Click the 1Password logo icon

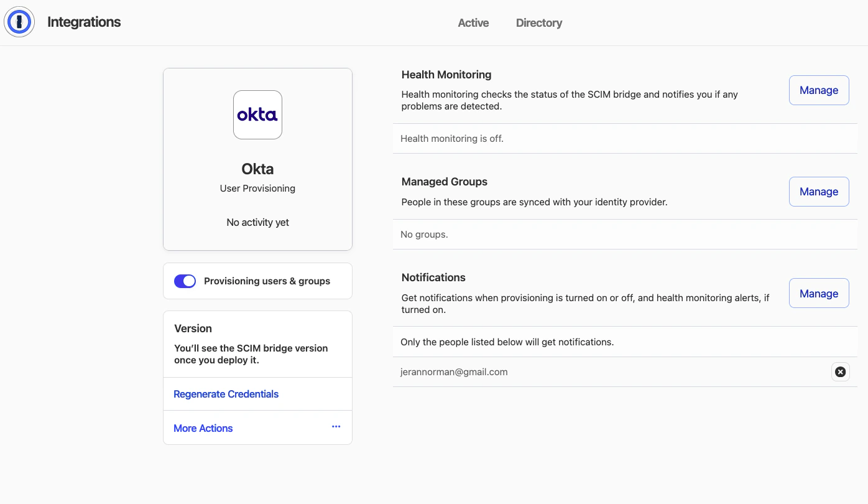19,22
